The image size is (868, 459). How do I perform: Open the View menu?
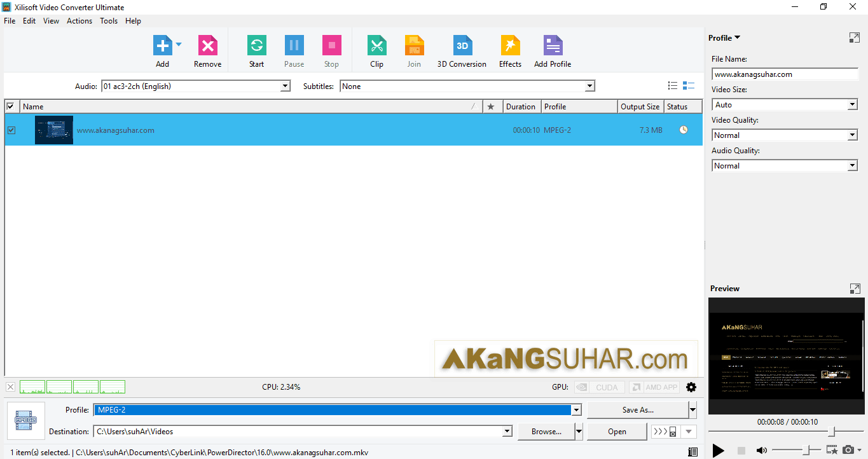click(51, 21)
